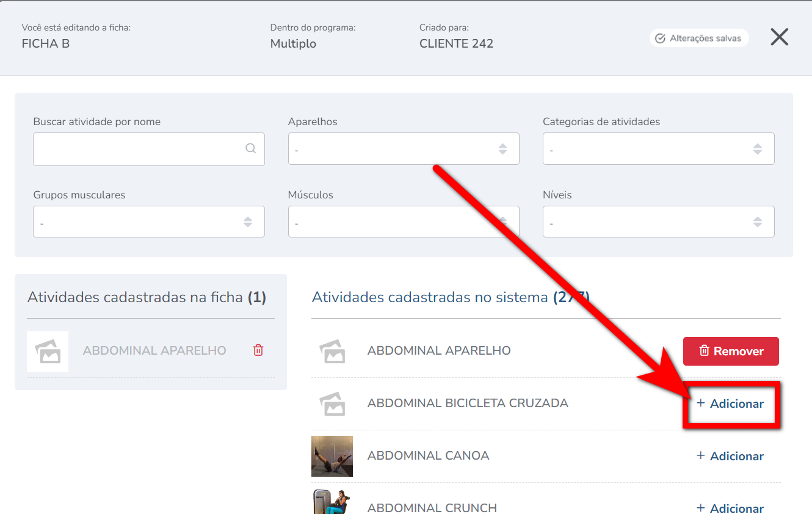Click the Alterações salvas status badge
Screen dimensions: 812x514
tap(699, 38)
